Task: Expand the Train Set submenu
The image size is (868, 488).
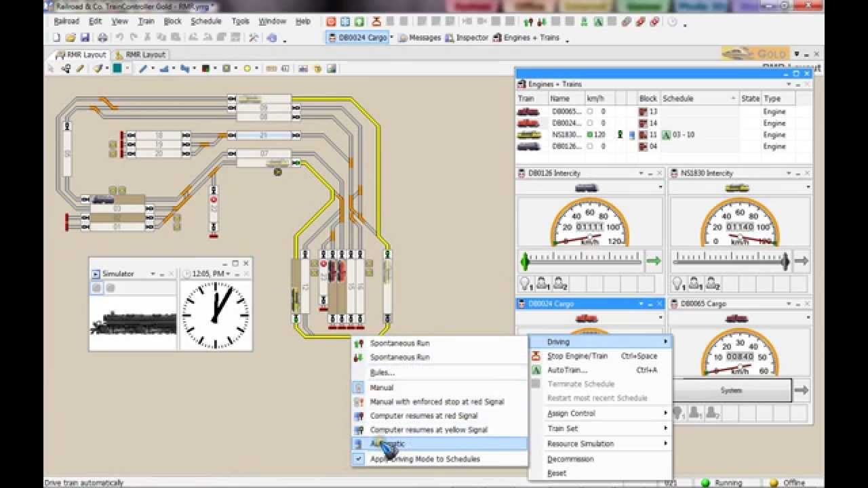Action: (x=599, y=428)
